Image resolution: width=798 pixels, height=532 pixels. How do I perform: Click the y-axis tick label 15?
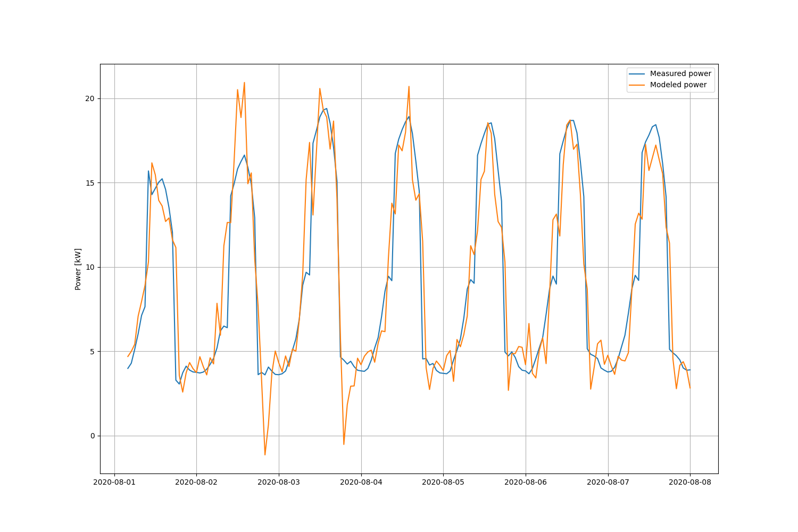(90, 183)
